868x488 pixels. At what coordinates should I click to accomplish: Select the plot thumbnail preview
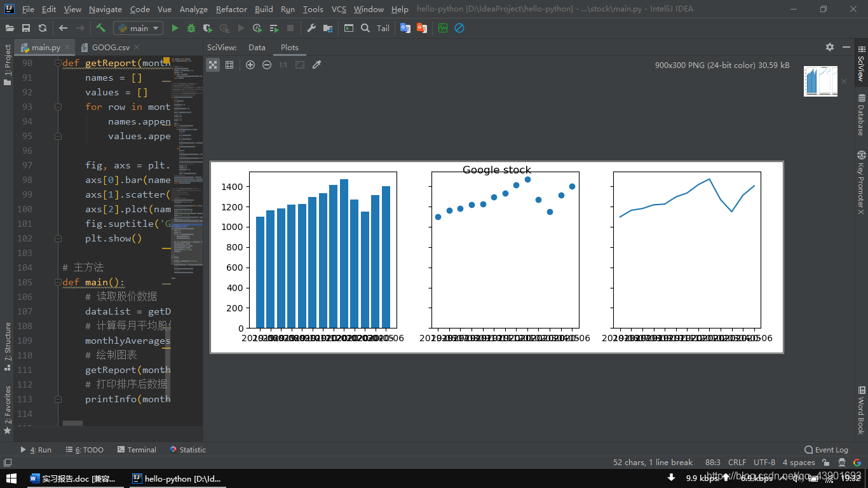point(820,81)
